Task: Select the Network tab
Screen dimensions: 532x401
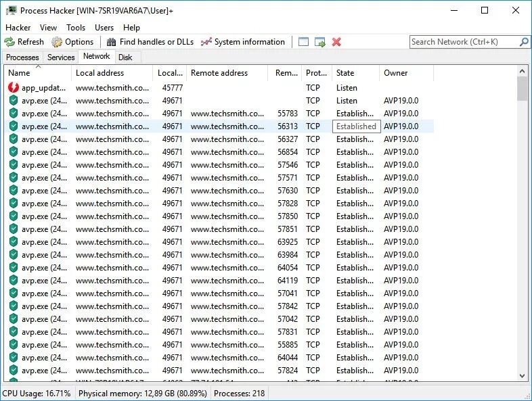Action: tap(96, 56)
